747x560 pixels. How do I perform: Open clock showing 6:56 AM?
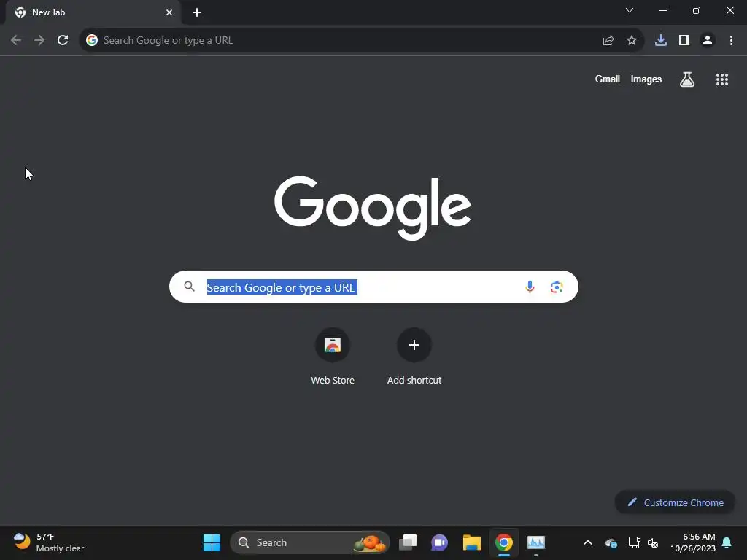693,542
